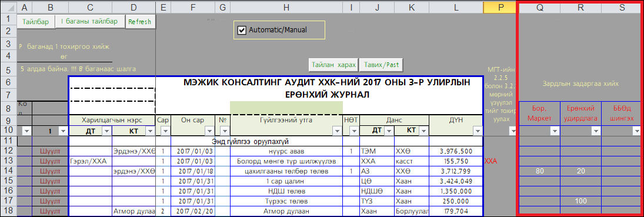Click the Борлуулал account cell
Screen dimensions: 644x217
[412, 212]
